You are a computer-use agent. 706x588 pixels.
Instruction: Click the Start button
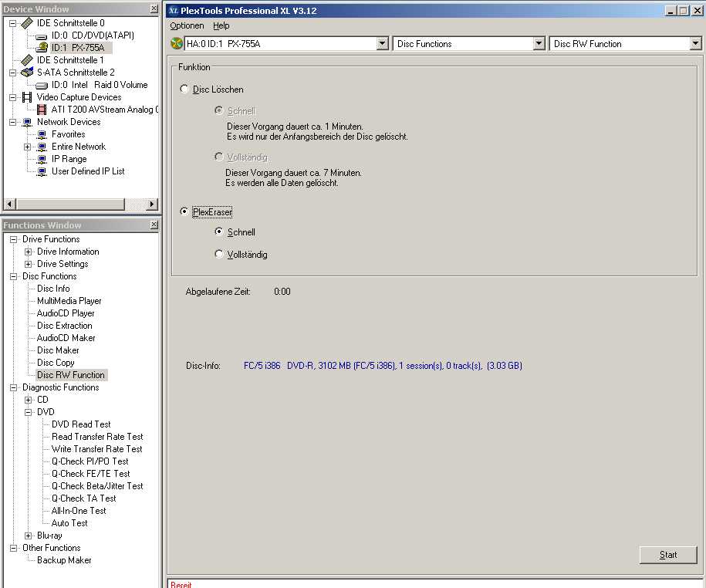667,555
